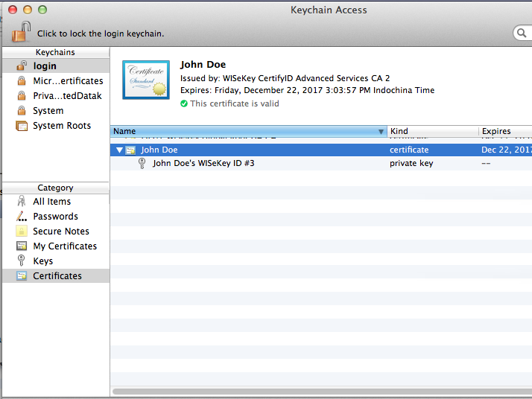Image resolution: width=532 pixels, height=399 pixels.
Task: Click the horizontal scrollbar at the bottom
Action: click(323, 392)
